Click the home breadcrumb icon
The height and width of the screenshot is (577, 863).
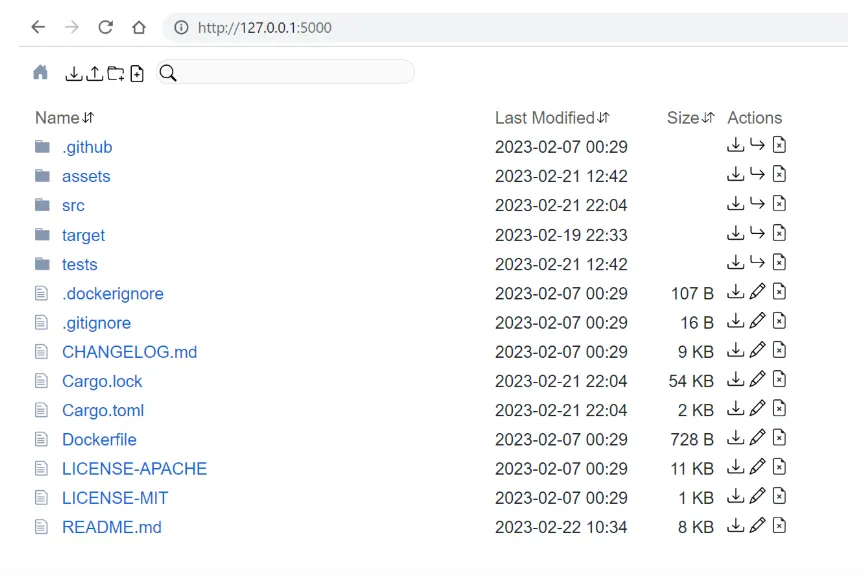point(40,73)
